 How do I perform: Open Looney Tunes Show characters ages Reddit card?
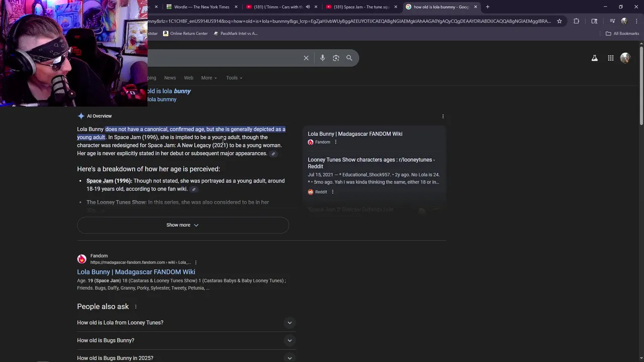coord(371,163)
